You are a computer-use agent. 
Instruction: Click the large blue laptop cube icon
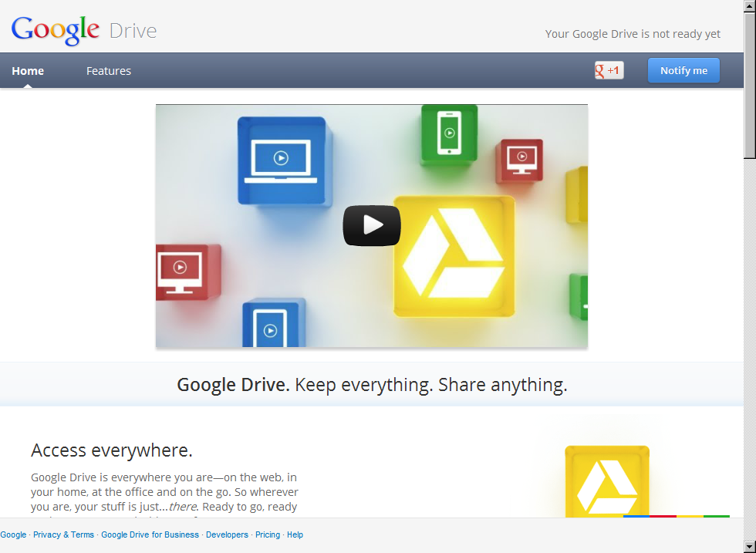click(282, 160)
